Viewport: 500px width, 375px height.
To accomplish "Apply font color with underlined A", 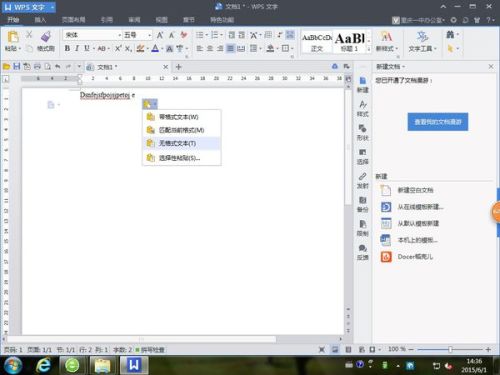I will coord(155,48).
